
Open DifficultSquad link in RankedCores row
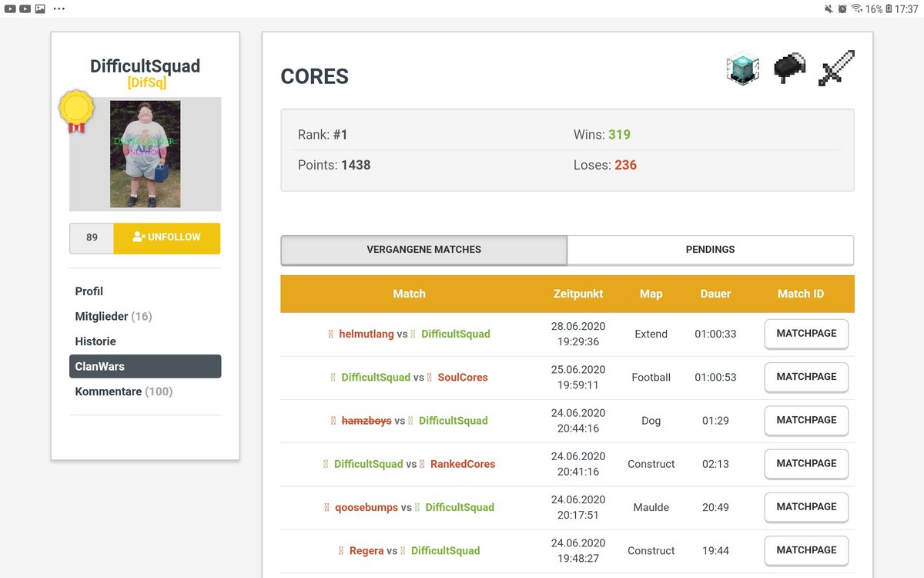(x=369, y=464)
